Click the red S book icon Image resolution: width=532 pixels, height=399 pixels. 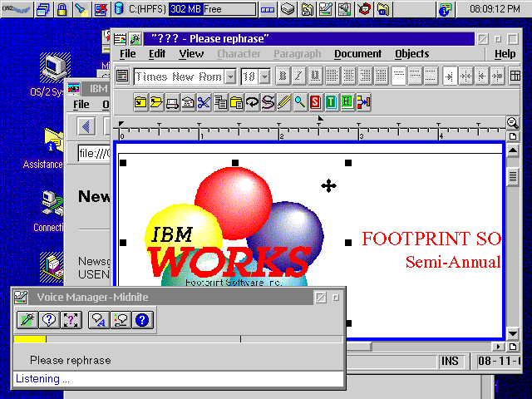click(316, 102)
